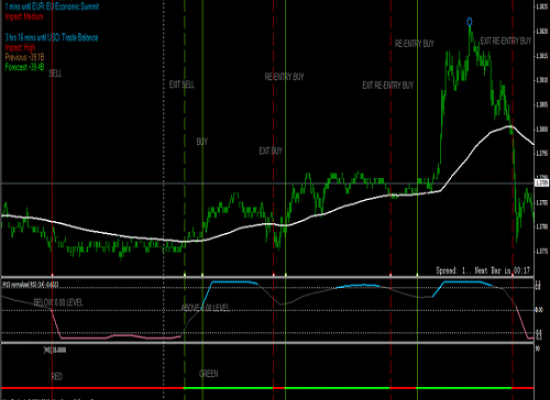Click the Spread and Next Bar countdown text
The width and height of the screenshot is (550, 400).
(483, 271)
